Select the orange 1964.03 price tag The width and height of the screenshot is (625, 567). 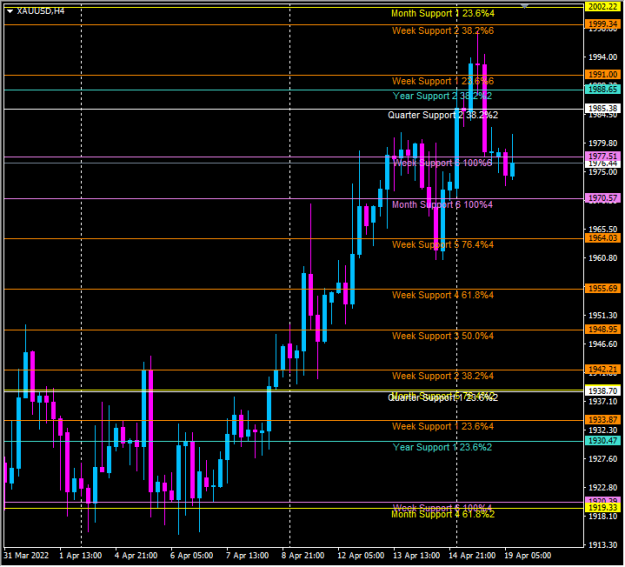[603, 238]
